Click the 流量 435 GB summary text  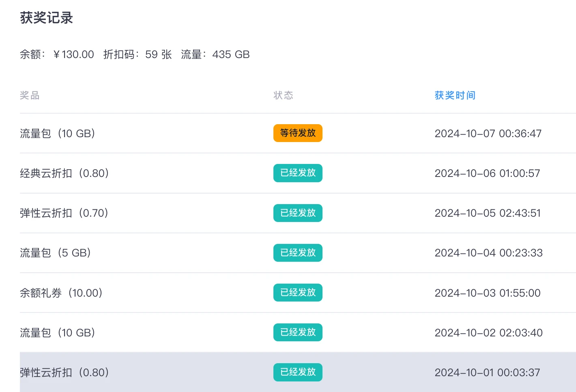[x=215, y=54]
